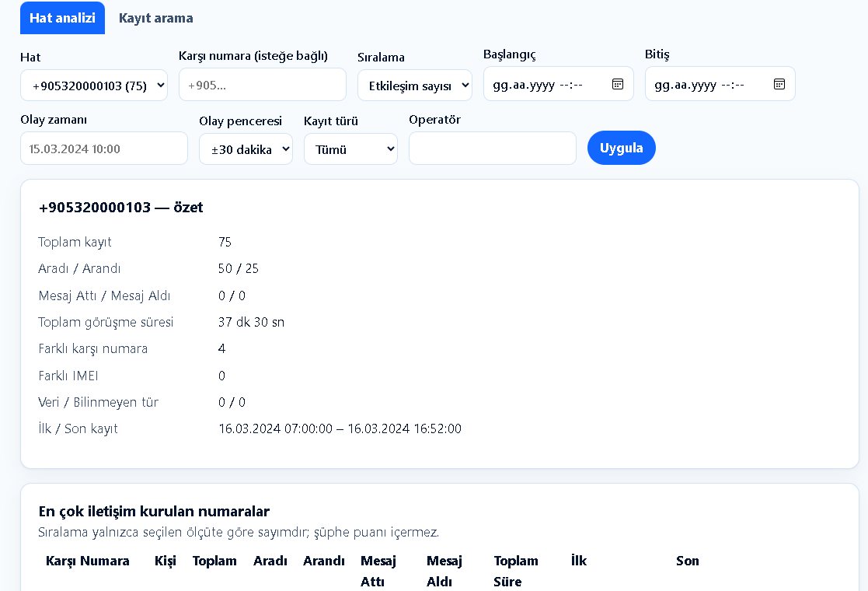The image size is (868, 591).
Task: Click the duration "37 dk 30 sn"
Action: click(x=251, y=322)
